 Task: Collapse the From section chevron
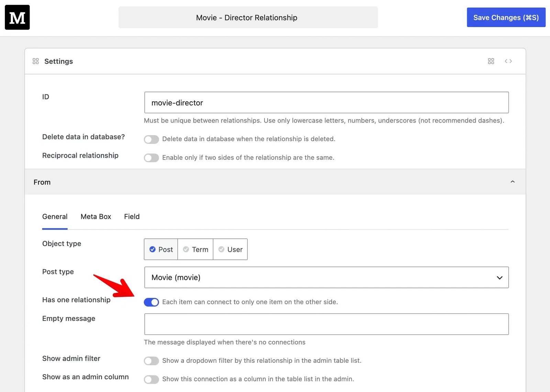[513, 182]
